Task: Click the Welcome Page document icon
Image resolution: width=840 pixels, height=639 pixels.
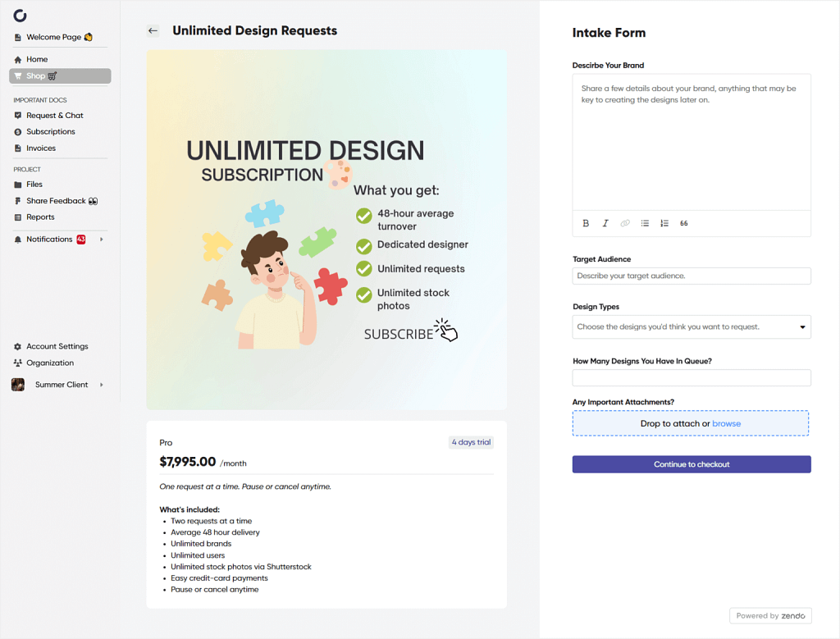Action: tap(18, 38)
